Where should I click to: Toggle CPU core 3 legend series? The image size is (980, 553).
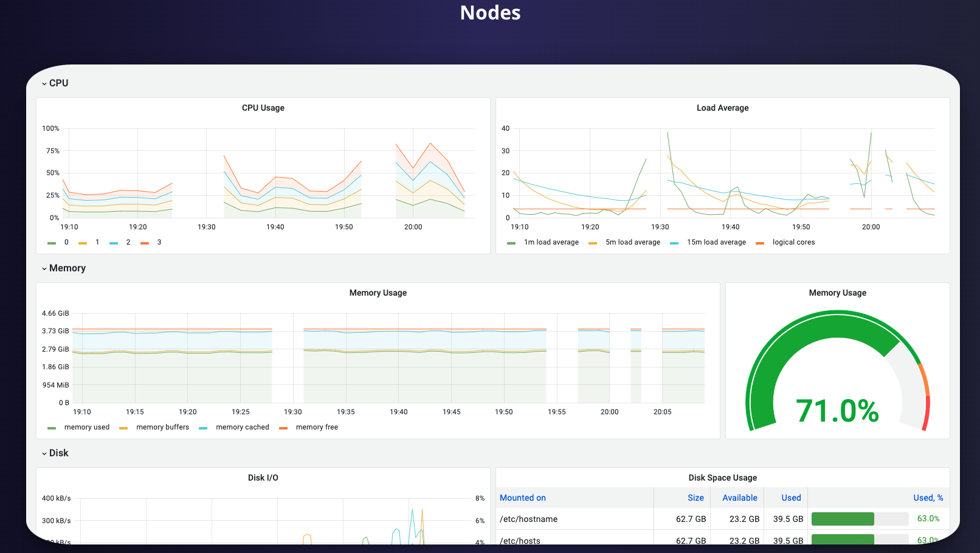click(159, 242)
